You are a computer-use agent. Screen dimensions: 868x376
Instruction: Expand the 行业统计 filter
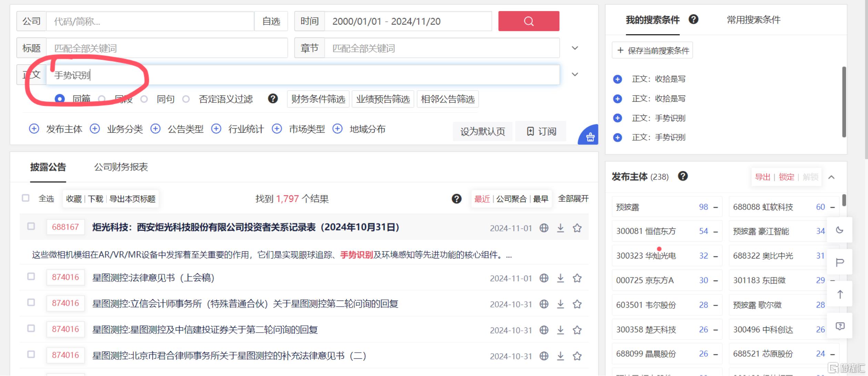(x=216, y=129)
